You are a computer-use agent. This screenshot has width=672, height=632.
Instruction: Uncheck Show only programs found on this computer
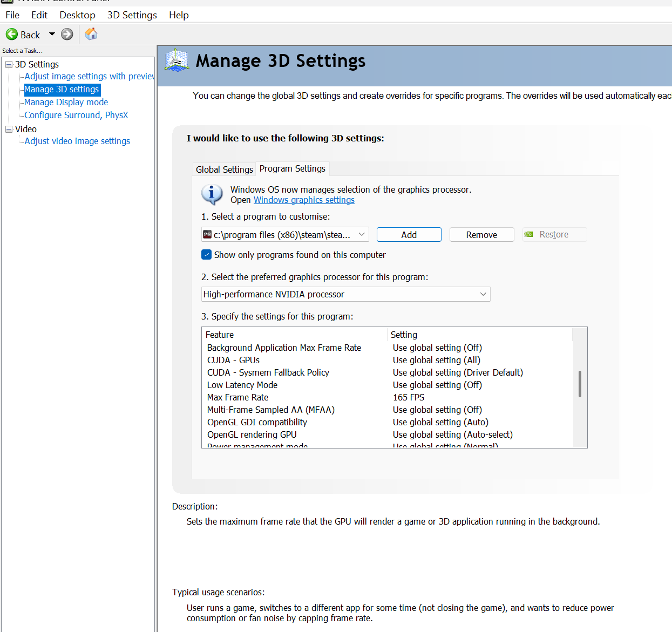[x=207, y=255]
